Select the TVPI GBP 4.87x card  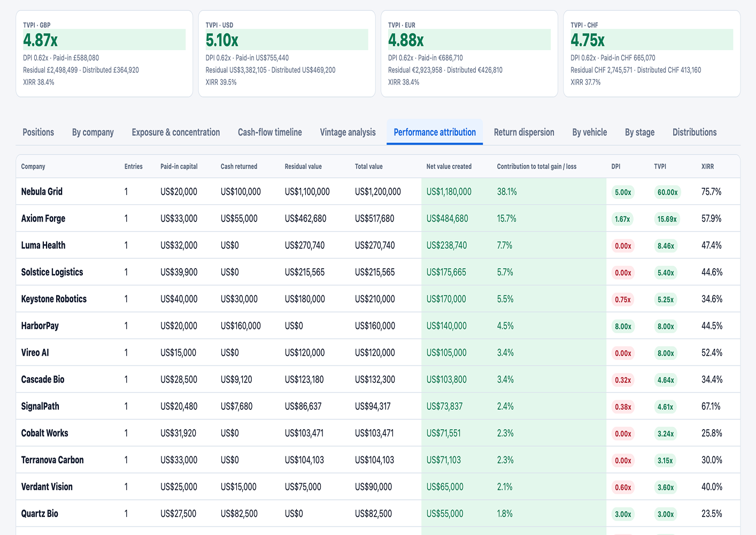104,53
